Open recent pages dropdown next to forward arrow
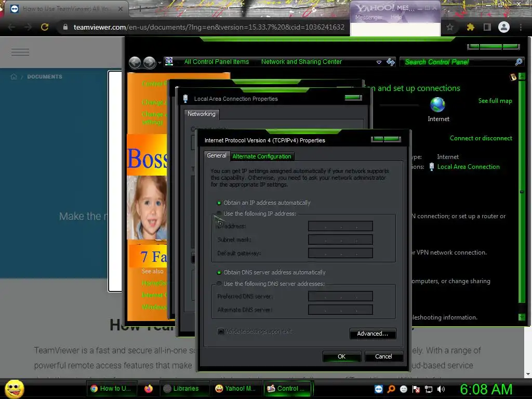 159,63
